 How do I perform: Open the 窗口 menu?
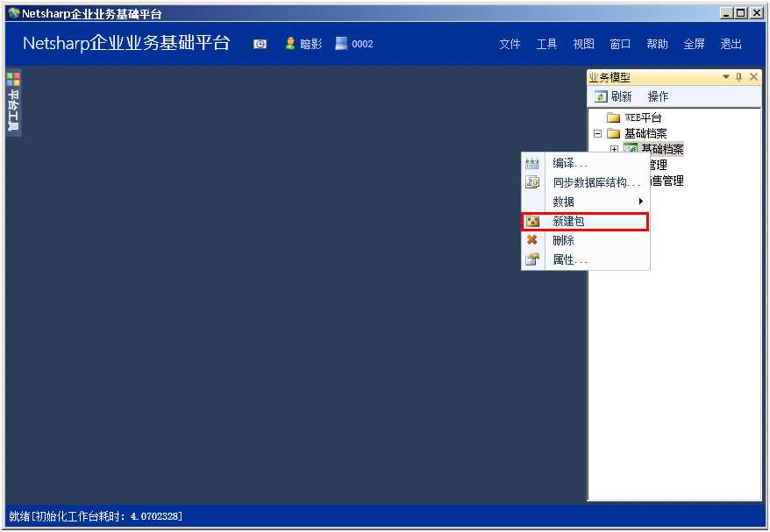620,44
